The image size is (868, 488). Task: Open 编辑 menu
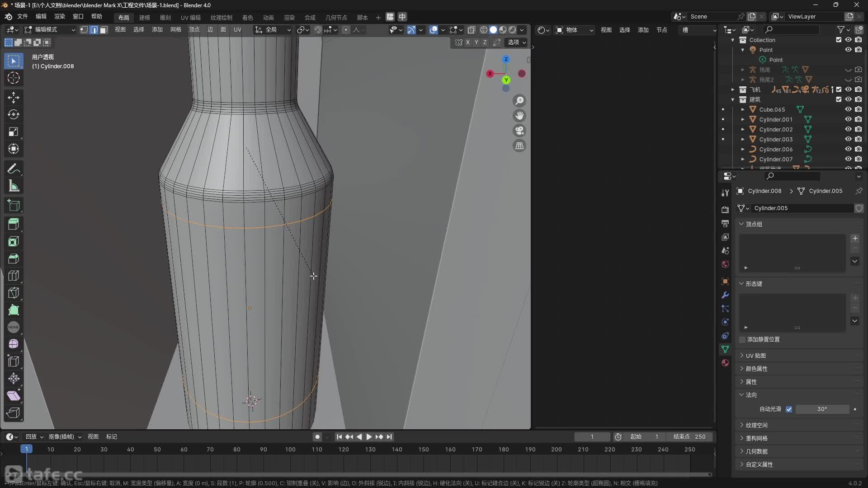pyautogui.click(x=41, y=17)
